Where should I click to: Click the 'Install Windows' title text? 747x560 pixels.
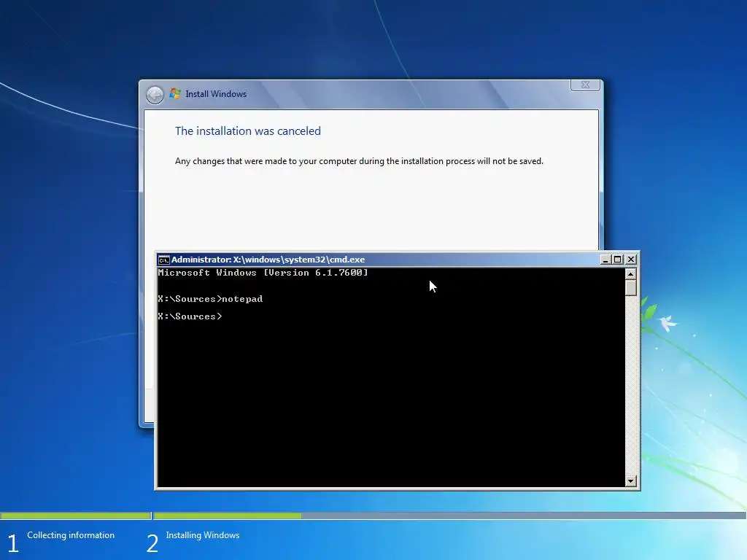tap(216, 94)
